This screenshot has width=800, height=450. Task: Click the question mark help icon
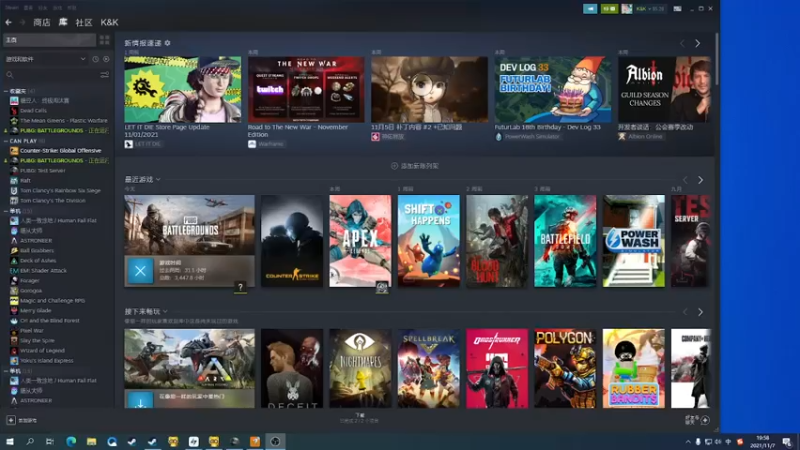coord(240,288)
